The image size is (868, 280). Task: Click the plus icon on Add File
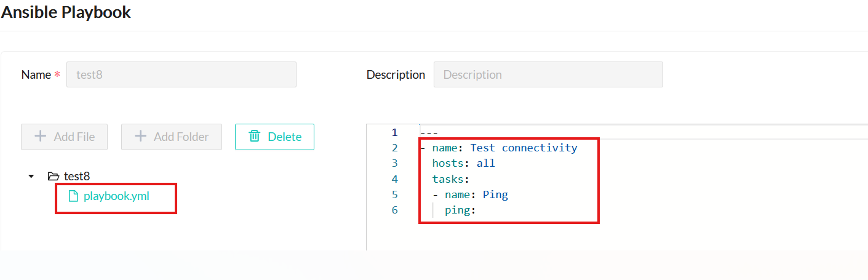tap(40, 137)
